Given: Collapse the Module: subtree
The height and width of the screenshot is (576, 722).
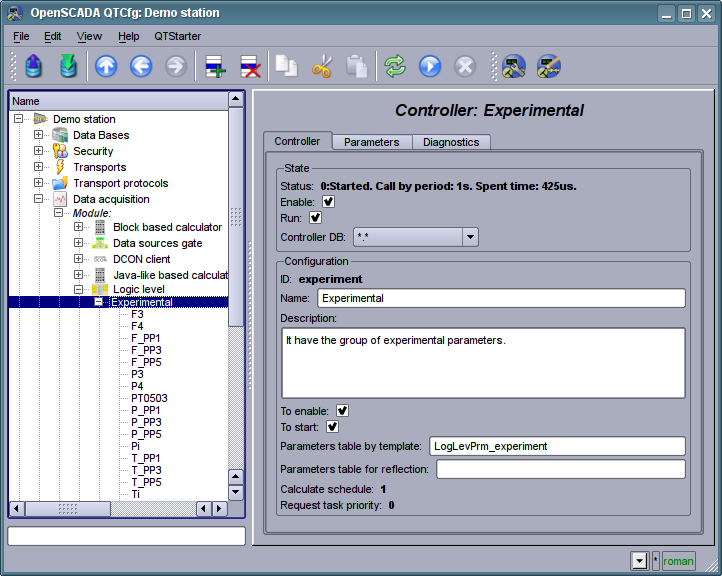Looking at the screenshot, I should [58, 213].
